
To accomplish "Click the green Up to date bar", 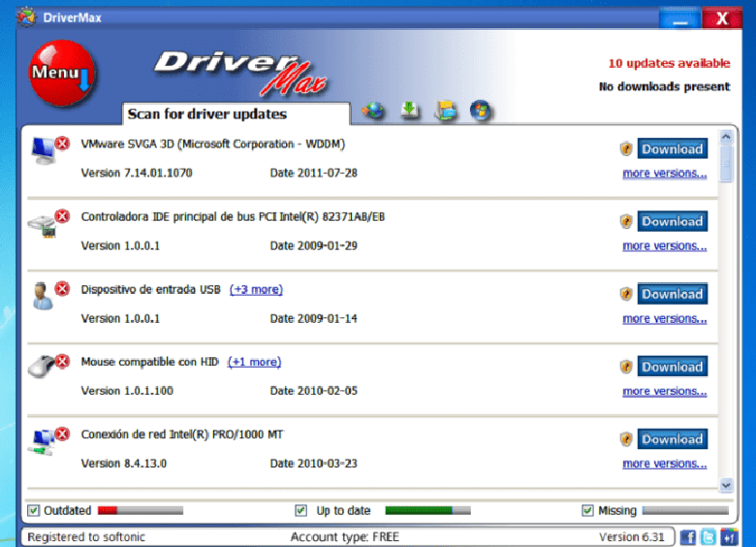I will 427,510.
